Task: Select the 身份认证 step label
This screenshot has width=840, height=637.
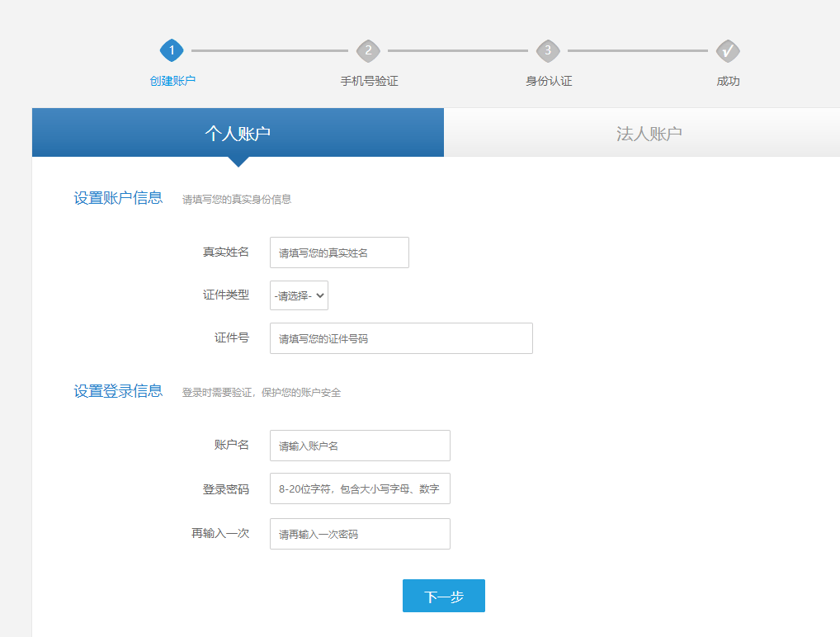Action: click(x=549, y=81)
